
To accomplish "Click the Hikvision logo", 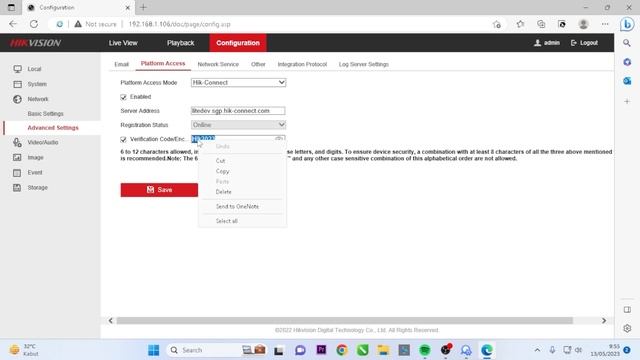I will (36, 43).
